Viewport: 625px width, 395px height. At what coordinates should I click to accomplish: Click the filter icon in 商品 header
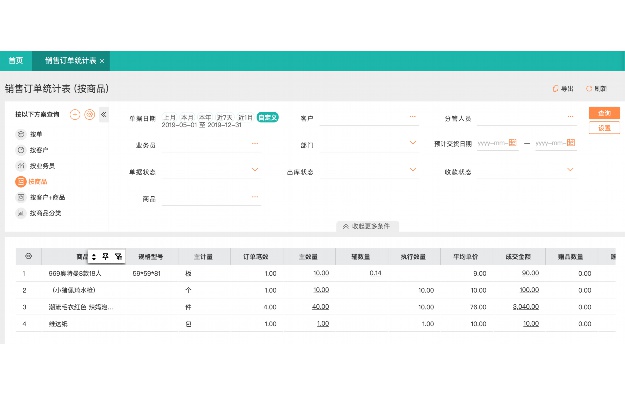118,257
